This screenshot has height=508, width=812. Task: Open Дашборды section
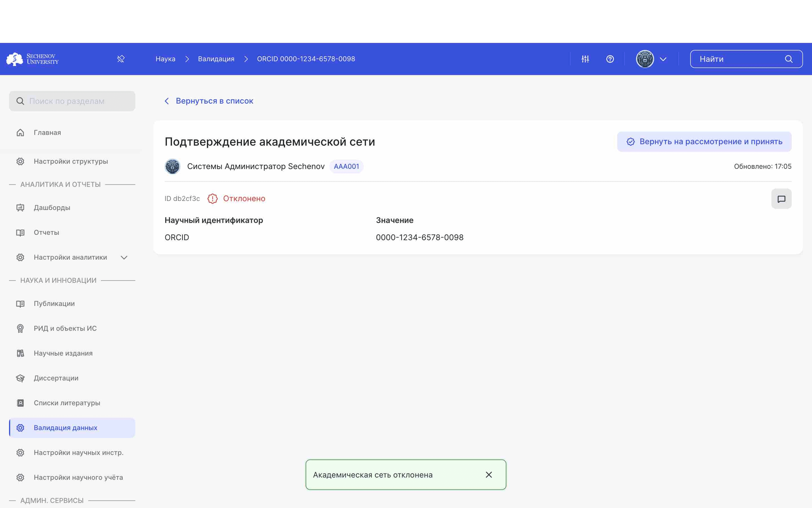(x=72, y=208)
